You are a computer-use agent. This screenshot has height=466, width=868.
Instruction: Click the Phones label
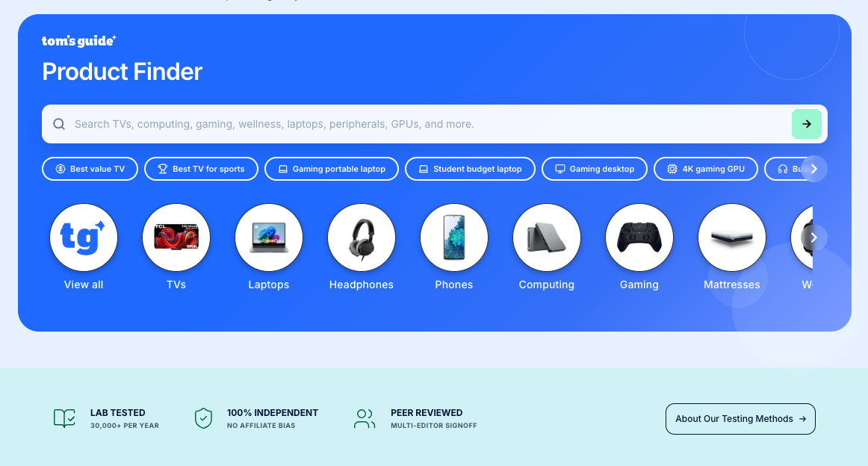click(x=454, y=285)
